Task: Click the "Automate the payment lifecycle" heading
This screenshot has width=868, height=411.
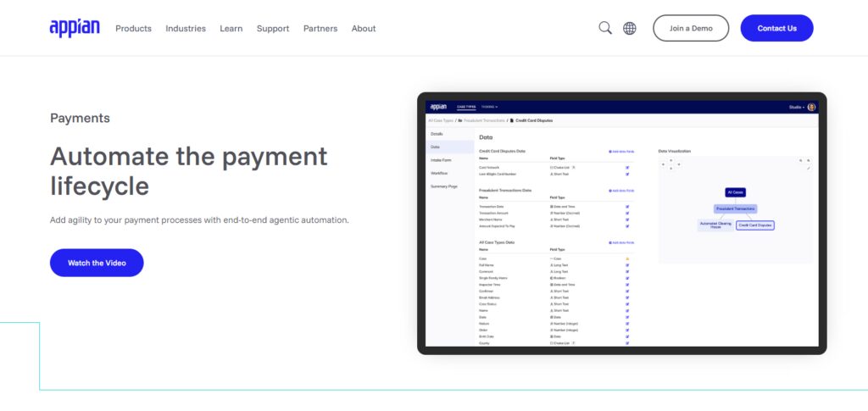Action: tap(189, 171)
